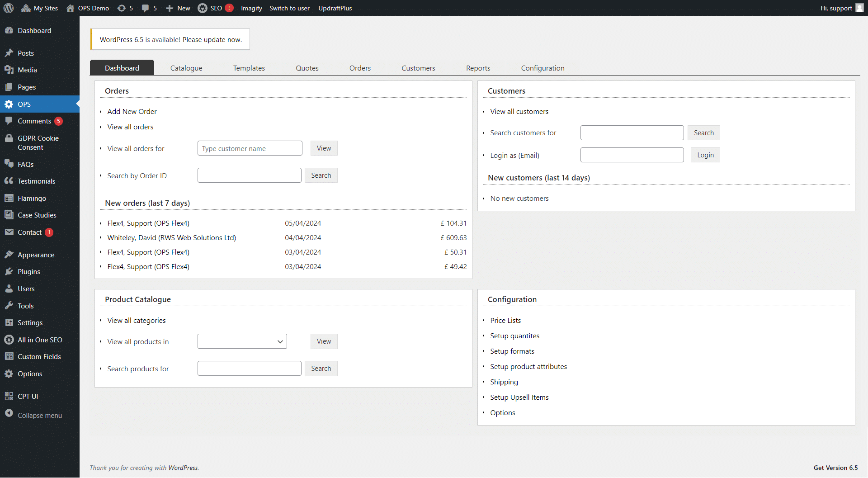
Task: Open the Add New Order link
Action: (132, 111)
